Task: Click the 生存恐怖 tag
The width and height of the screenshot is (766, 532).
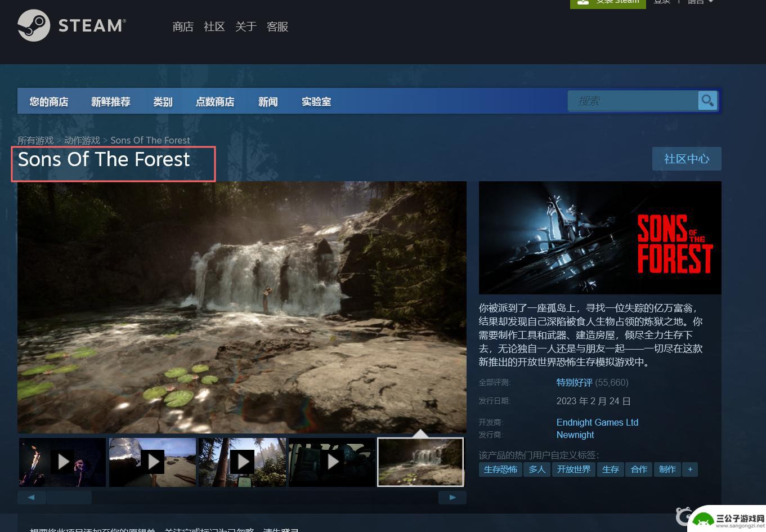Action: coord(500,470)
